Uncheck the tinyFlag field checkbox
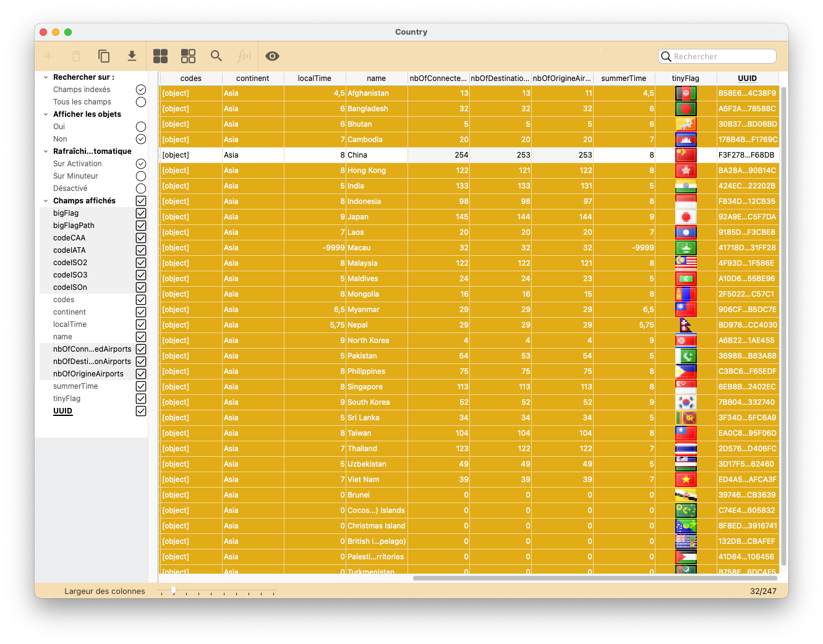This screenshot has width=823, height=644. 141,399
